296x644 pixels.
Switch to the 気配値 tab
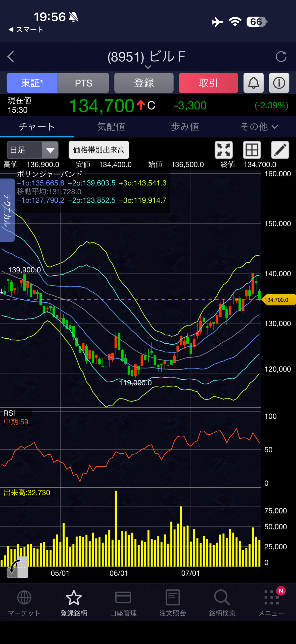tap(111, 127)
